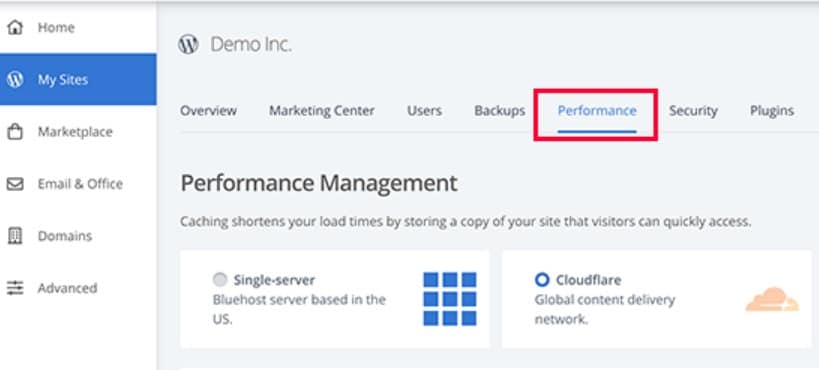This screenshot has width=819, height=370.
Task: Click the blue server grid icon
Action: pos(450,299)
